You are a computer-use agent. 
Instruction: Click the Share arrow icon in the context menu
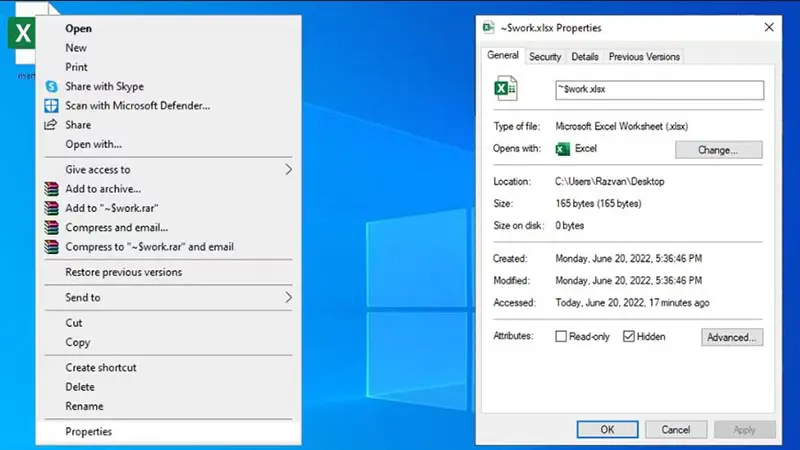pyautogui.click(x=51, y=124)
